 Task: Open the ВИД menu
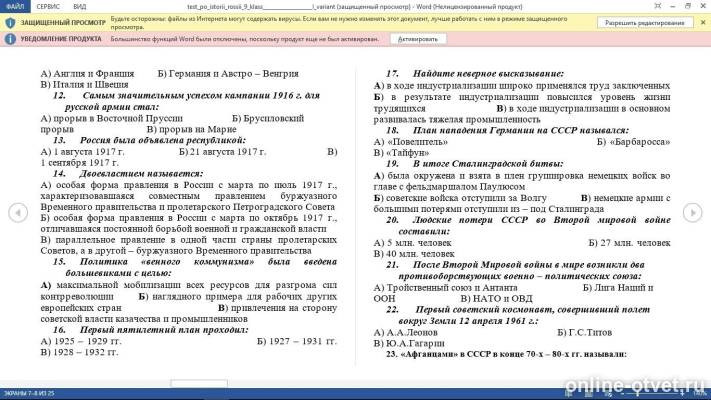pos(79,6)
